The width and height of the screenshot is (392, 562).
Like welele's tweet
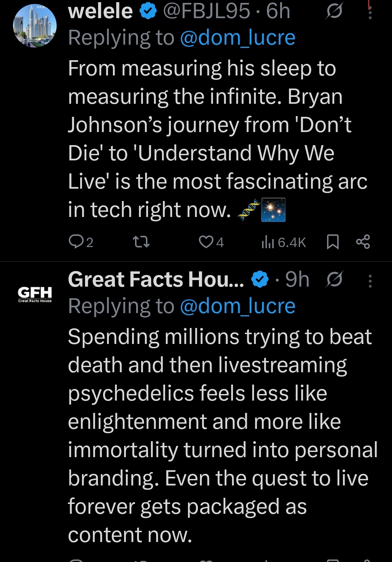click(206, 242)
